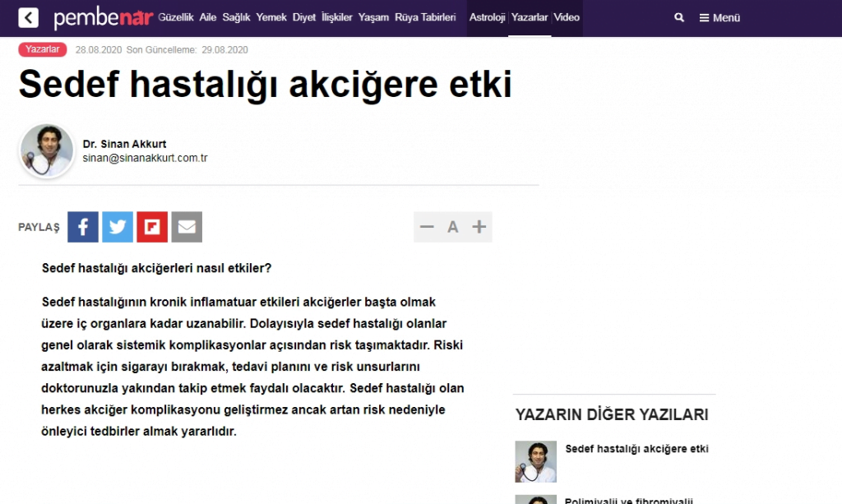Go to Sağlık section
Viewport: 842px width, 504px height.
(x=236, y=17)
